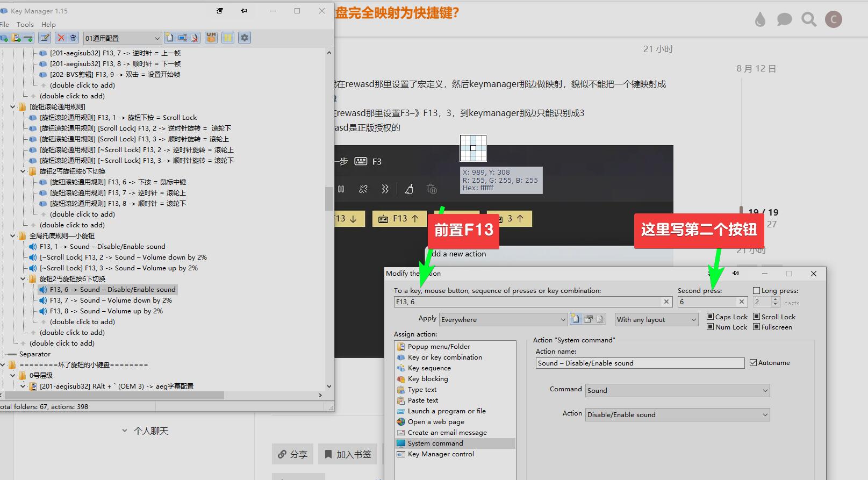
Task: Toggle the Scroll Lock checkbox
Action: pyautogui.click(x=756, y=317)
